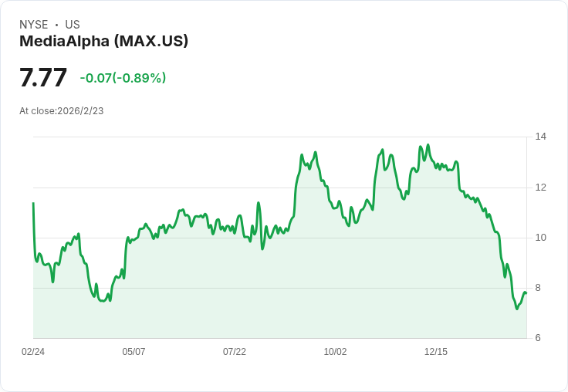Select the 10/02 x-axis date label
Viewport: 568px width, 392px height.
coord(335,352)
